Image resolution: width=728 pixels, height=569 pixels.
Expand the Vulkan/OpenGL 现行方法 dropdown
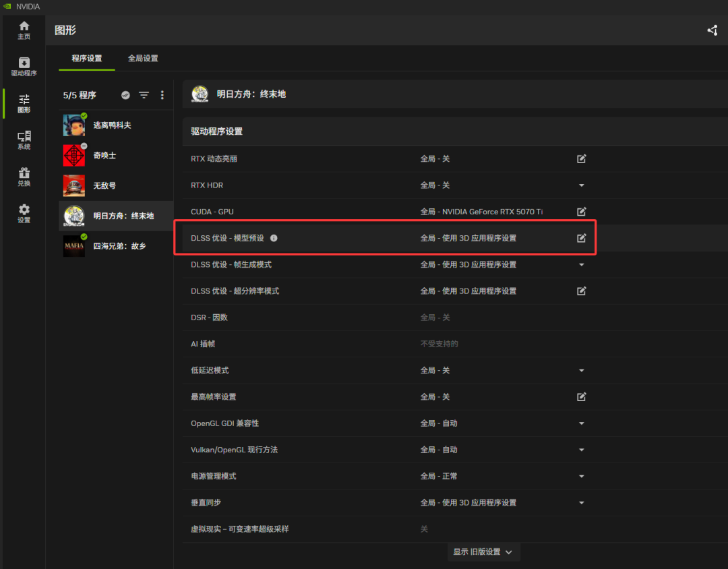pos(581,450)
